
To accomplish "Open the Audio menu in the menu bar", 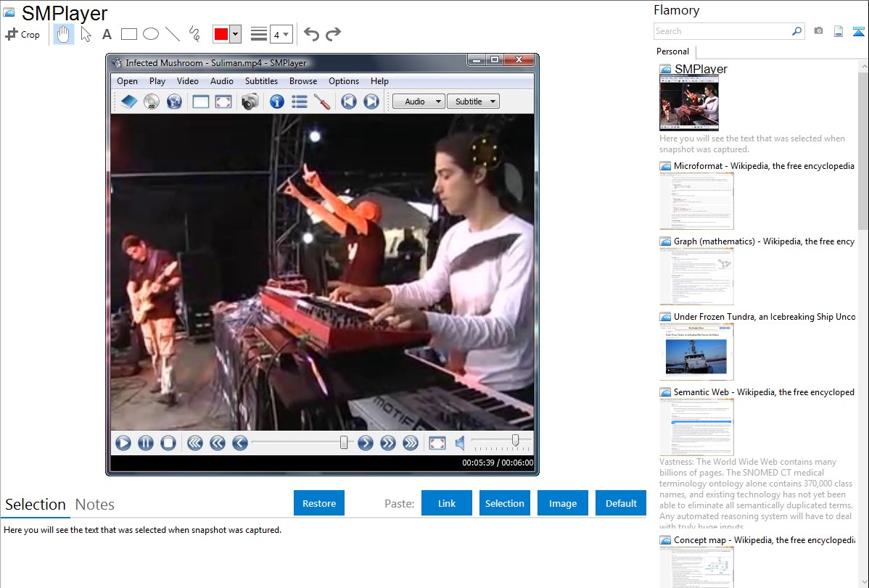I will tap(222, 81).
